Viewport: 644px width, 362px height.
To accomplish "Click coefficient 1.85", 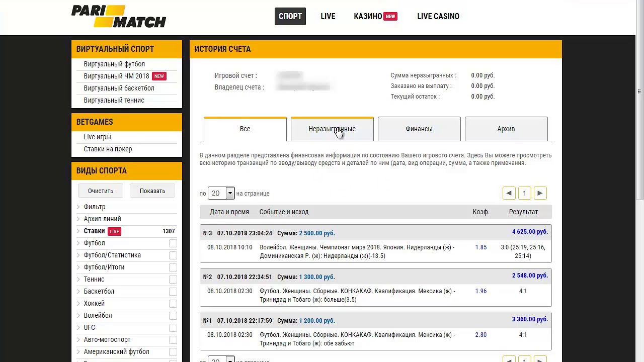I will tap(481, 247).
